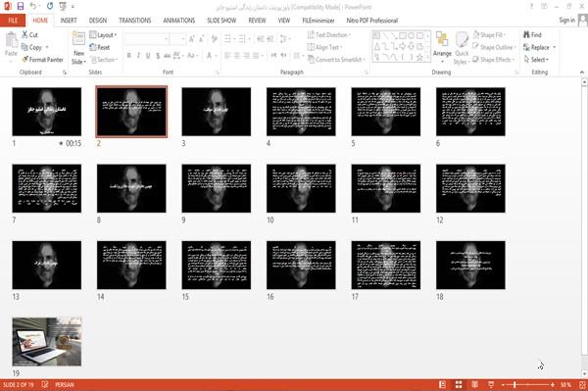This screenshot has width=588, height=391.
Task: Open Font dialog launcher
Action: point(217,73)
